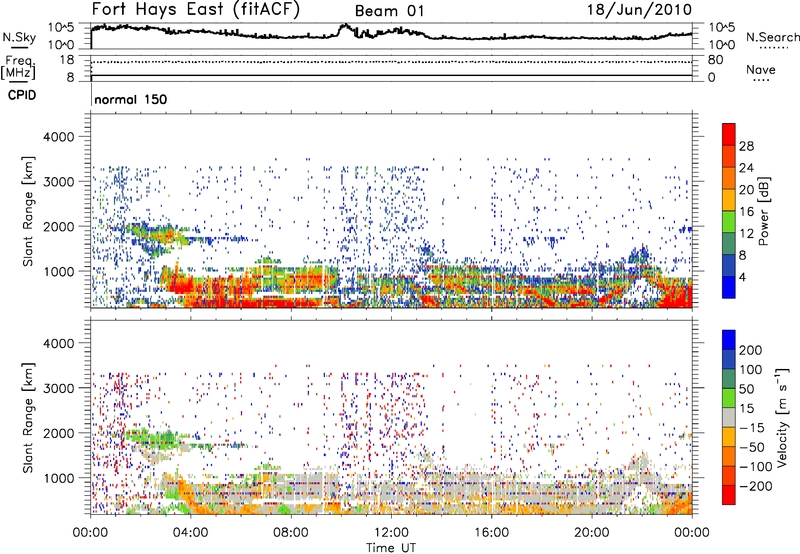Click the "20:00" time tick label
This screenshot has height=554, width=800.
[x=592, y=533]
